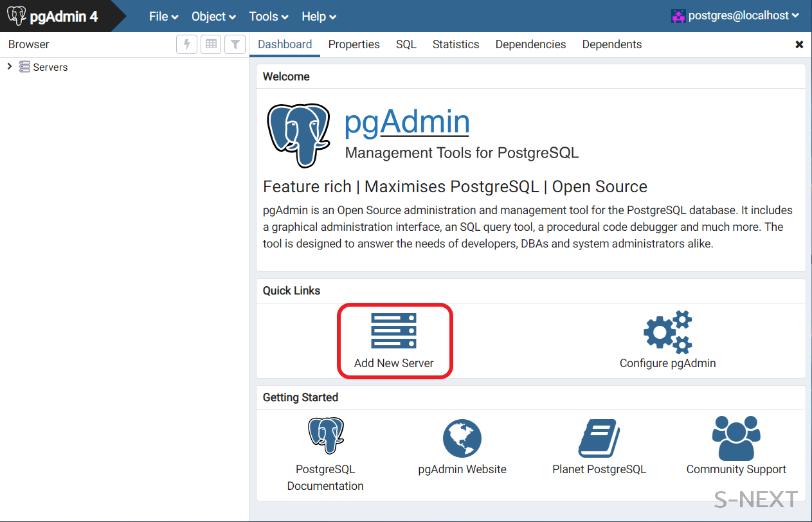Viewport: 812px width, 522px height.
Task: Click the large pgAdmin elephant logo
Action: pos(299,136)
